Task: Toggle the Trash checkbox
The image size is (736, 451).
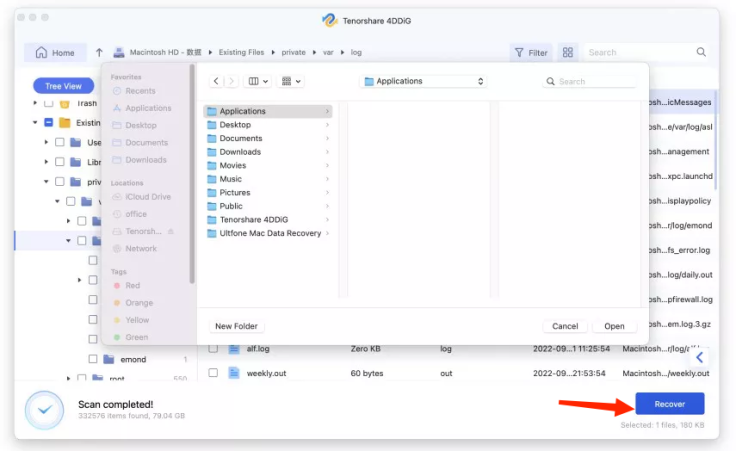Action: tap(48, 103)
